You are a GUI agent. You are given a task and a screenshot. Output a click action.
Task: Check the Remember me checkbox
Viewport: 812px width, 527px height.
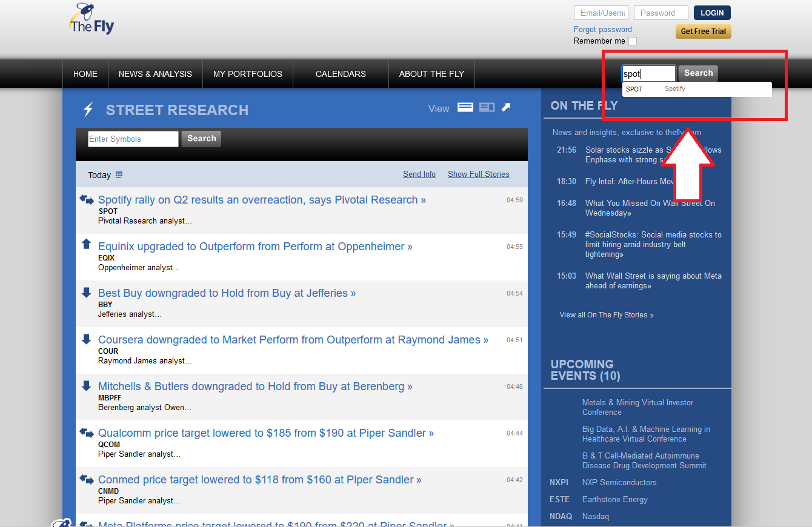(x=633, y=41)
